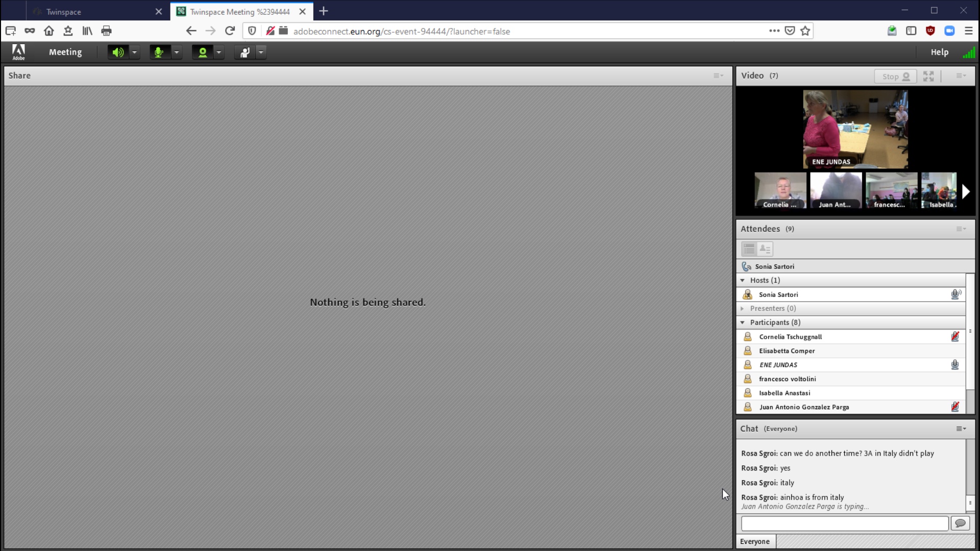Open the Meeting menu
The height and width of the screenshot is (551, 980).
coord(65,52)
